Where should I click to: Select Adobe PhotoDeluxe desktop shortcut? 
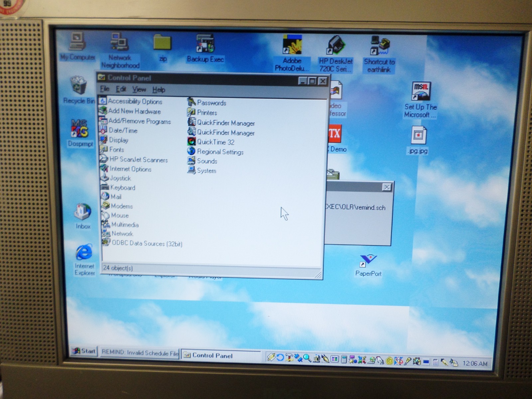(x=292, y=53)
